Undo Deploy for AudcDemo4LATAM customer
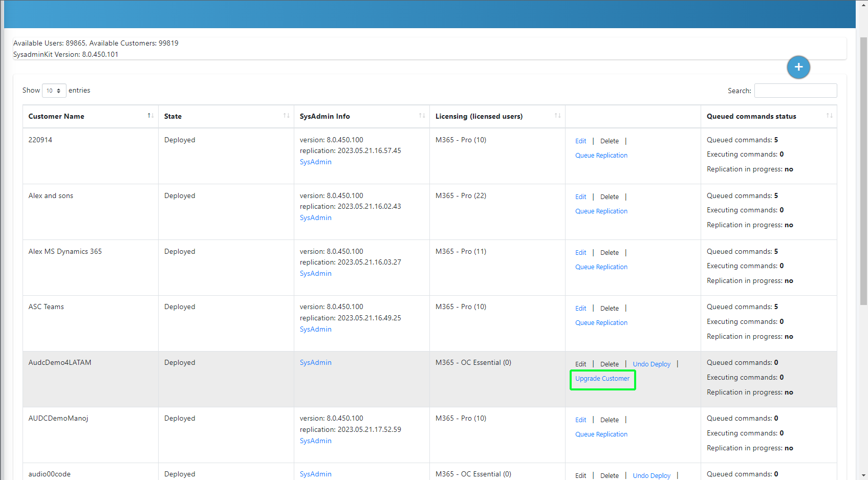This screenshot has height=480, width=868. (652, 364)
